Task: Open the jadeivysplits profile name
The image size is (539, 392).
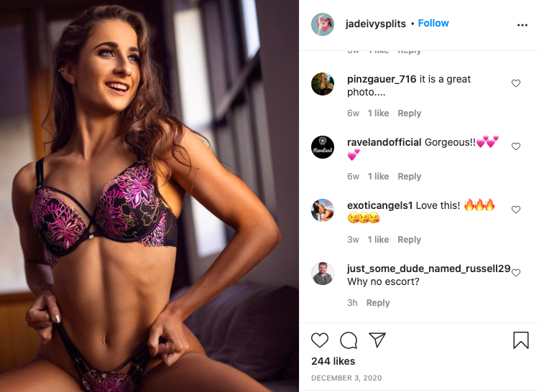Action: 375,24
